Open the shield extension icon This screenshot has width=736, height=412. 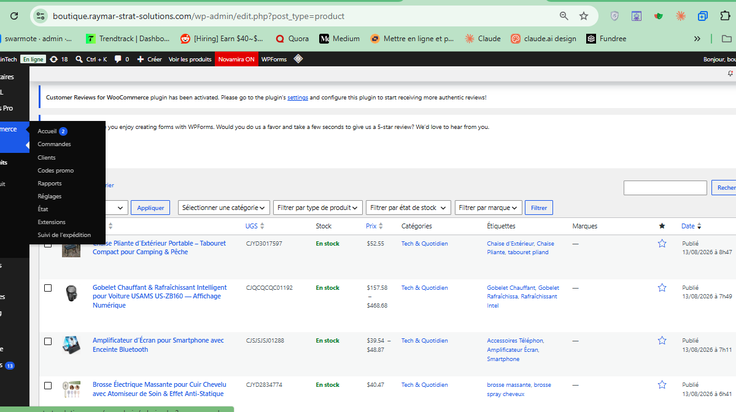[614, 16]
